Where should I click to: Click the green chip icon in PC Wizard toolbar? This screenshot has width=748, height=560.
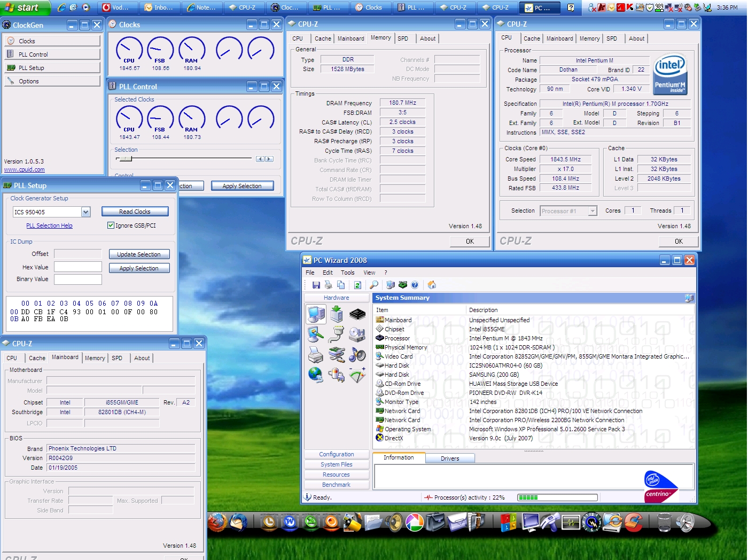tap(403, 285)
